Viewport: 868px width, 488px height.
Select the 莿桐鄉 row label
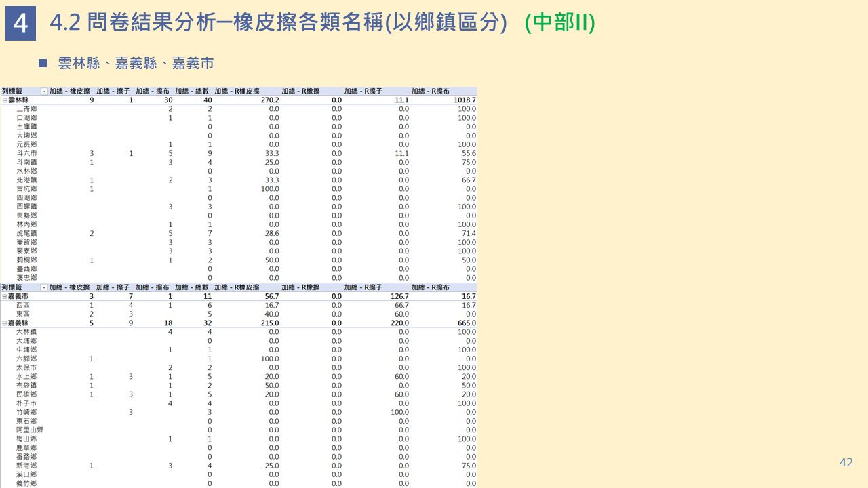pyautogui.click(x=26, y=260)
